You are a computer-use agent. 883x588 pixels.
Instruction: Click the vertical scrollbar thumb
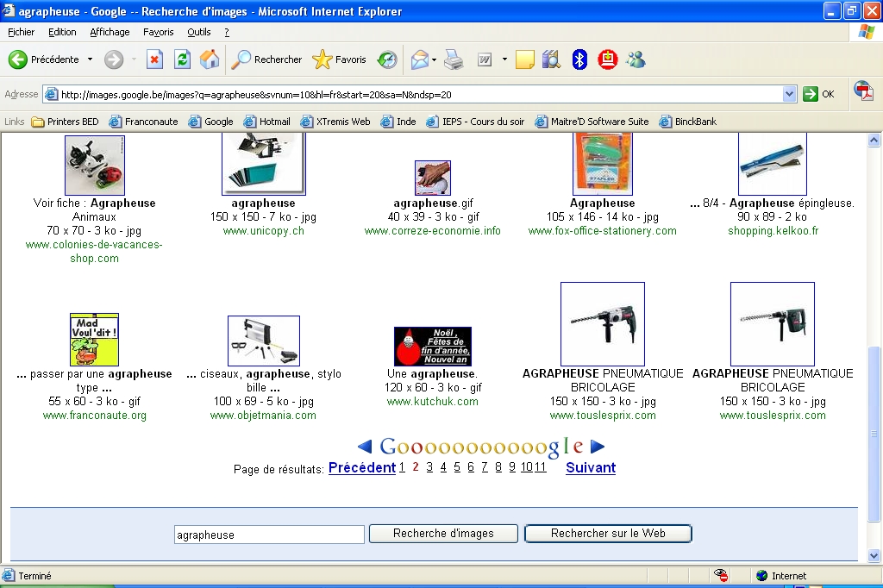pos(874,434)
